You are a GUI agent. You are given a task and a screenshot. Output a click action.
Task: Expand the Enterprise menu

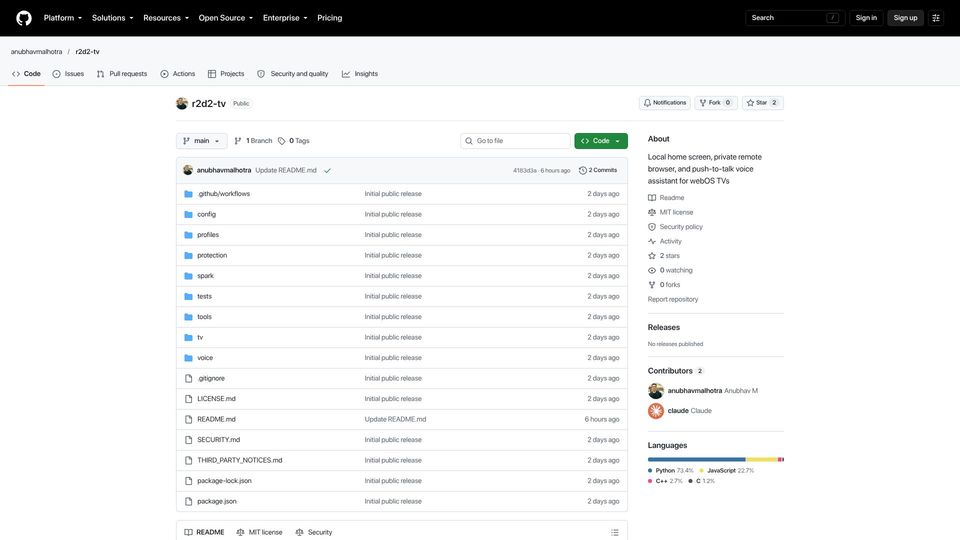(x=285, y=18)
